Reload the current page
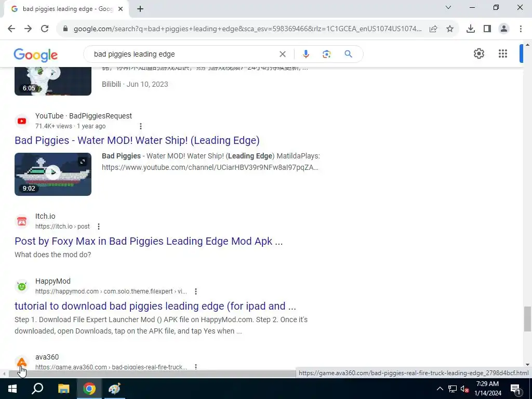 [45, 29]
